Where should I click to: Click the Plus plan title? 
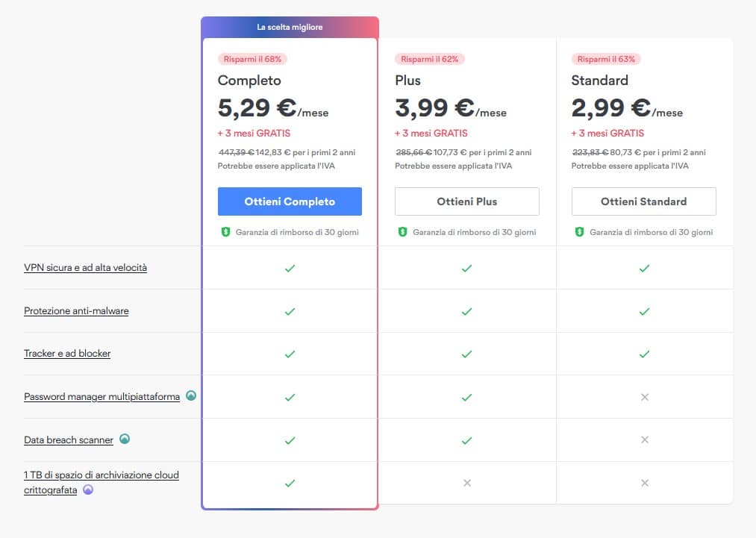pyautogui.click(x=408, y=81)
